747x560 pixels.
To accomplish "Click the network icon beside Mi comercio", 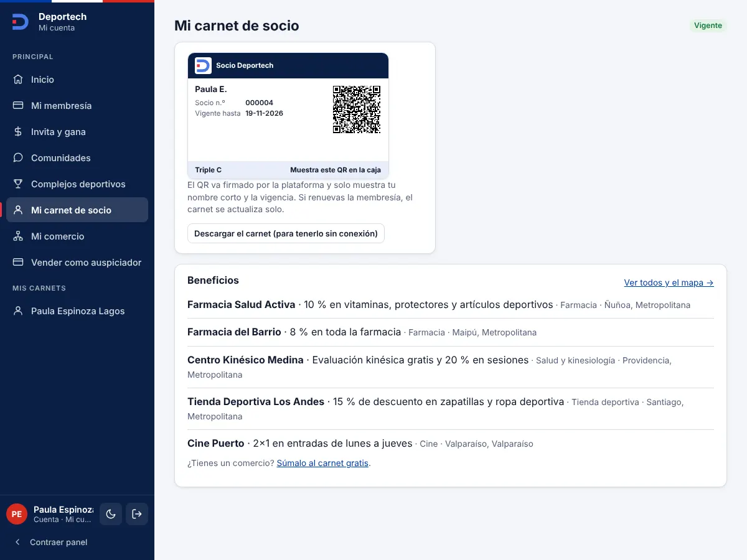I will tap(18, 236).
